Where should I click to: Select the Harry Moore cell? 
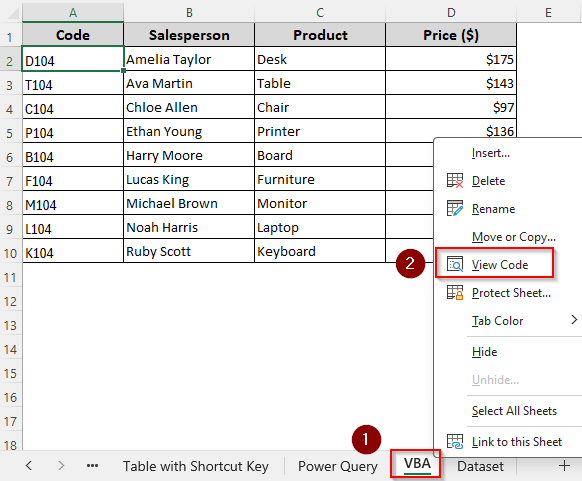[189, 156]
